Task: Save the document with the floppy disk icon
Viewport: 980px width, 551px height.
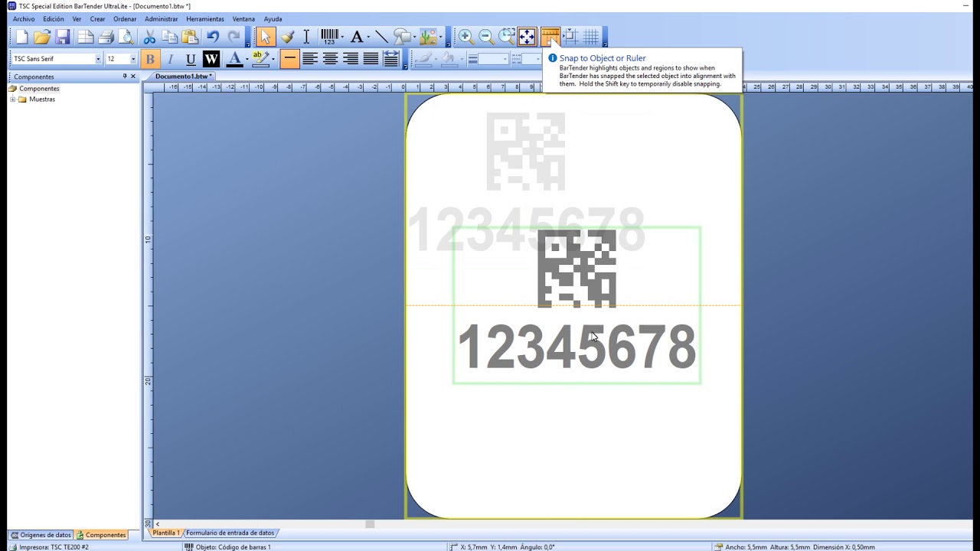Action: tap(63, 37)
